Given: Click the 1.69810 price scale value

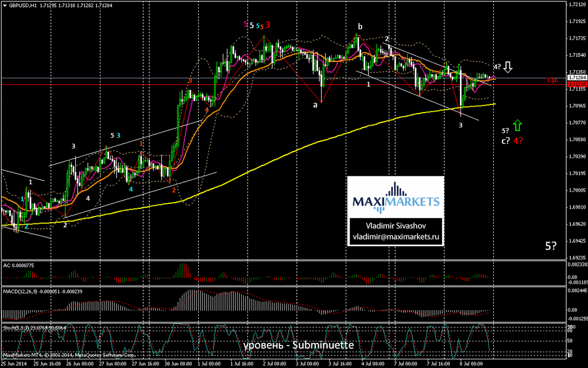Looking at the screenshot, I should [578, 207].
